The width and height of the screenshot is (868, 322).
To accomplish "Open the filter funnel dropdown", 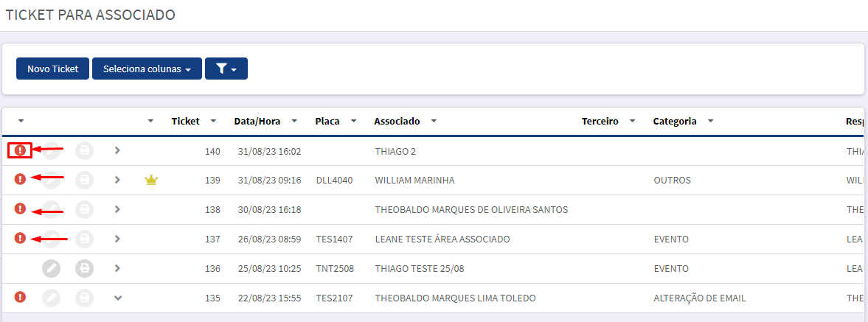I will [x=226, y=69].
